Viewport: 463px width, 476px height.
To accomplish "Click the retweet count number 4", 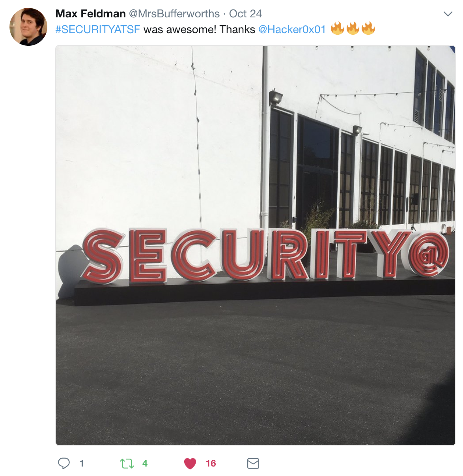I will pos(145,463).
